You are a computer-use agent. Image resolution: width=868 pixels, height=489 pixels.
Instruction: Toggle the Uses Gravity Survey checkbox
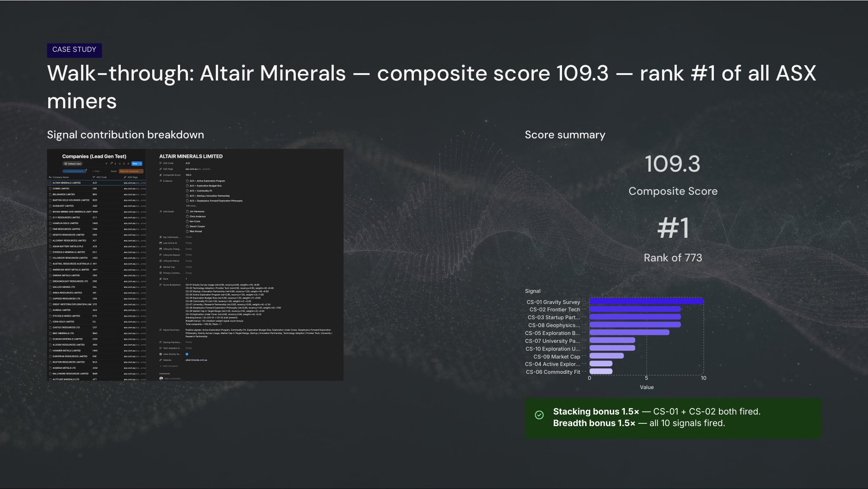click(187, 354)
